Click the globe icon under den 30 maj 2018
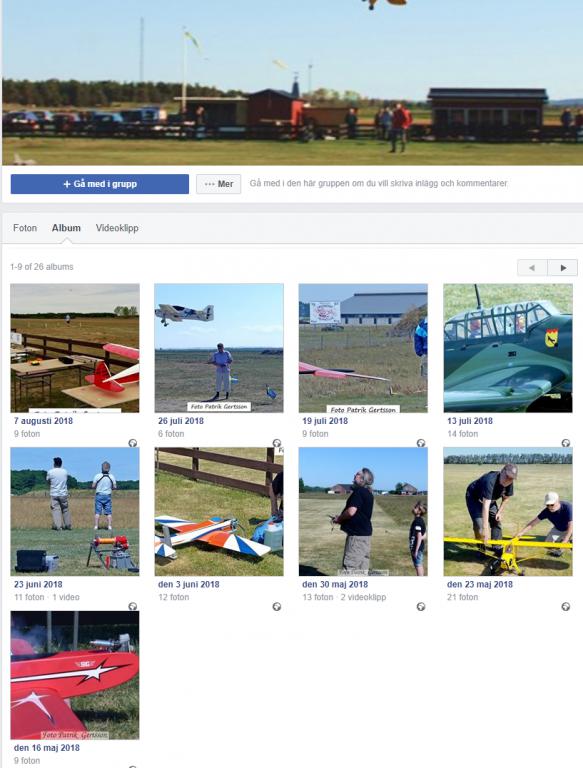Viewport: 583px width, 768px height. point(421,606)
